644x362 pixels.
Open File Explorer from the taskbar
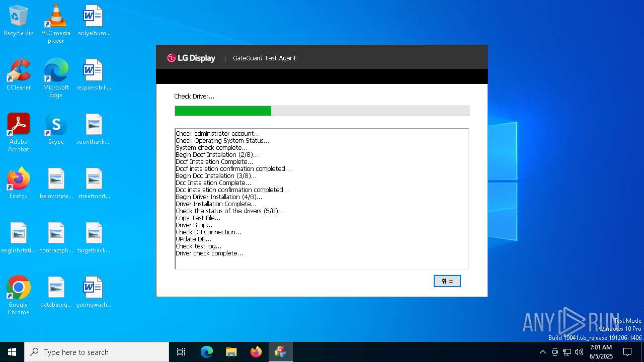click(x=231, y=352)
